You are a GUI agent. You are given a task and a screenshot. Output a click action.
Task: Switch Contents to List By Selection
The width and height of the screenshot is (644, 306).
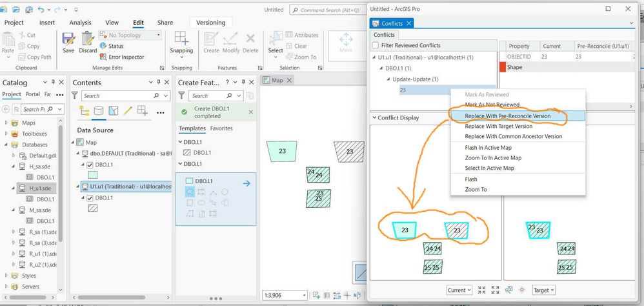pos(113,110)
